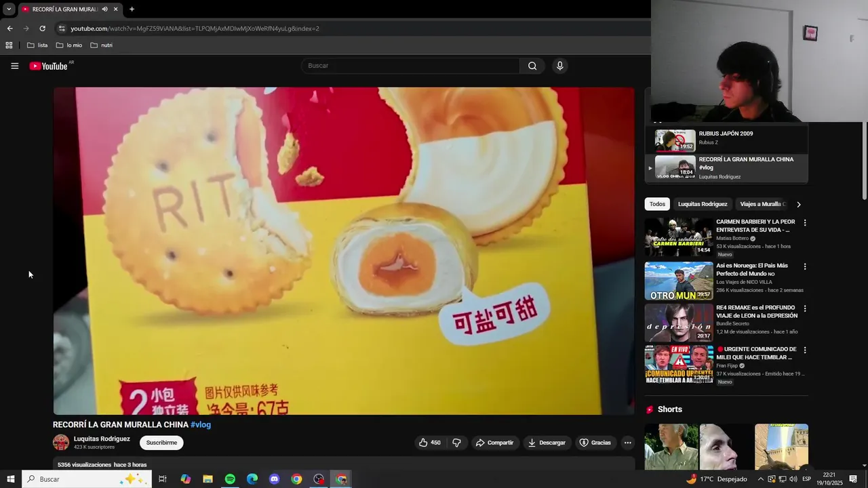
Task: Expand the tab search dropdown arrow
Action: 9,9
